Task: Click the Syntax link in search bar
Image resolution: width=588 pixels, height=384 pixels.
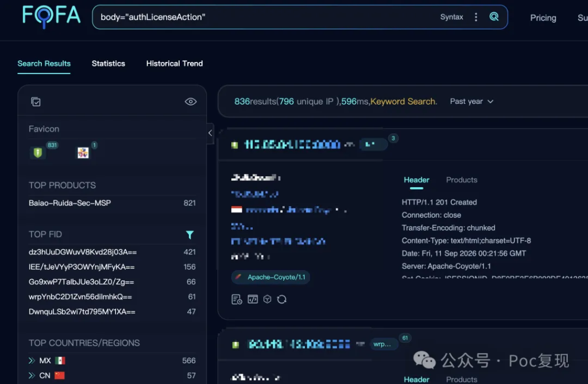Action: coord(451,17)
